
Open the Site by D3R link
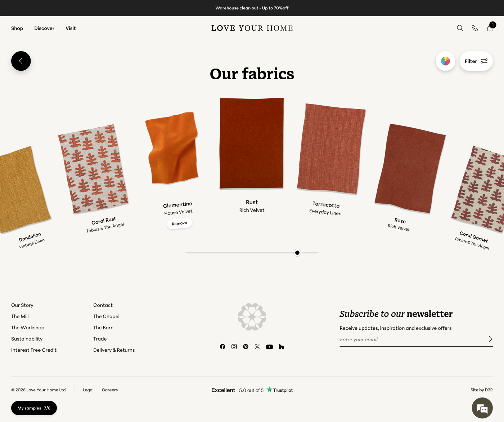[x=481, y=390]
